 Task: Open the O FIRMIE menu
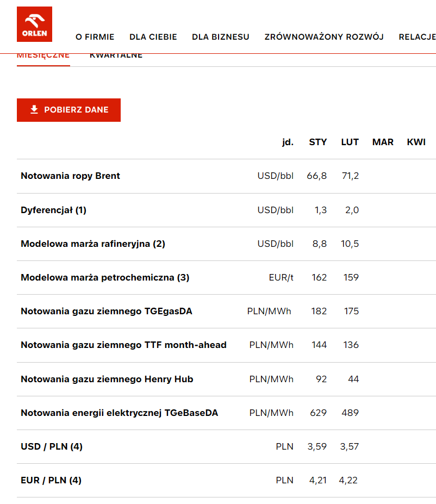pyautogui.click(x=95, y=37)
